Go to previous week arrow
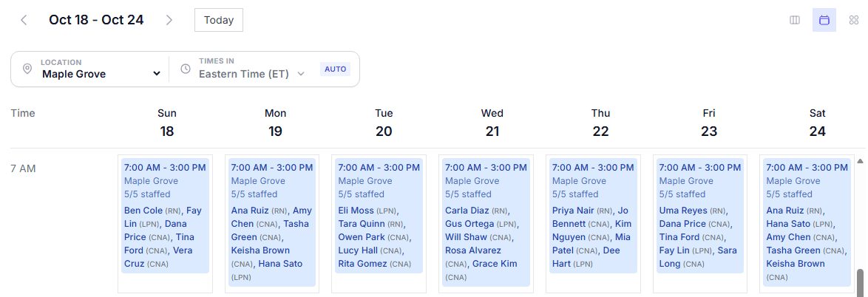The height and width of the screenshot is (297, 868). click(x=24, y=21)
